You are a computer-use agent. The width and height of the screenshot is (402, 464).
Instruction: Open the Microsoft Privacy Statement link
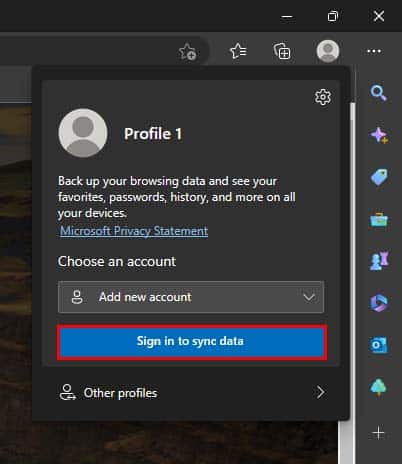134,231
